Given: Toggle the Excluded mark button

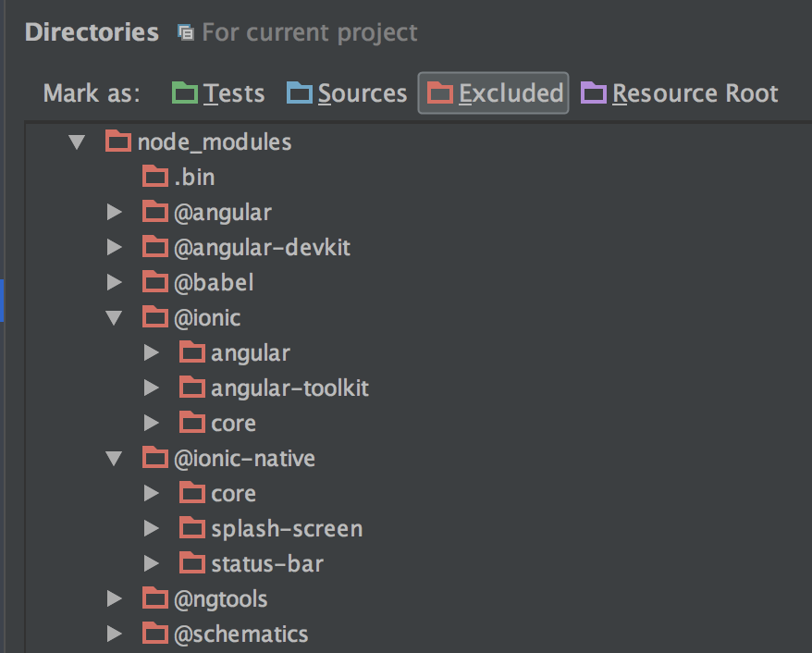Looking at the screenshot, I should [494, 93].
